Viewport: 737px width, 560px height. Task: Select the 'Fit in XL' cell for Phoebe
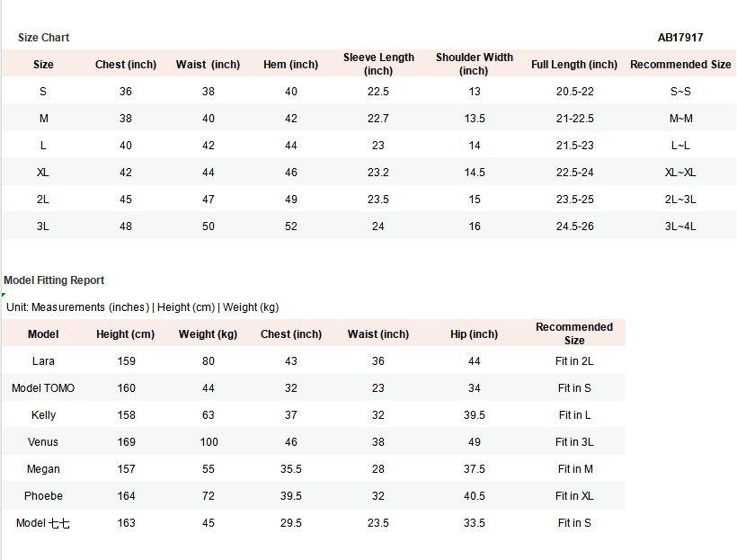[574, 496]
